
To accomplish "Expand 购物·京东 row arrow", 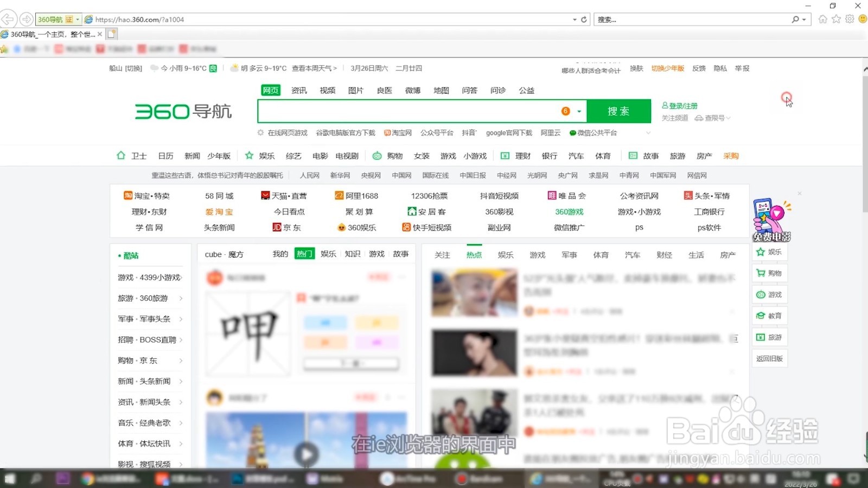I will coord(181,361).
